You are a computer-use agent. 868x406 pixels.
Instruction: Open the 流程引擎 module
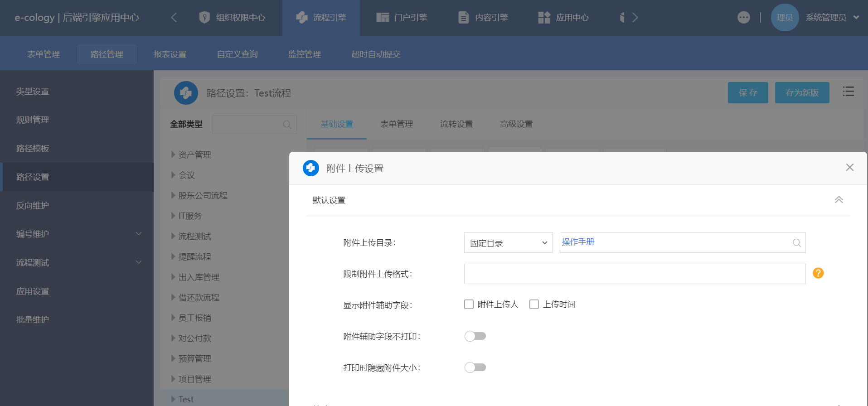point(321,18)
